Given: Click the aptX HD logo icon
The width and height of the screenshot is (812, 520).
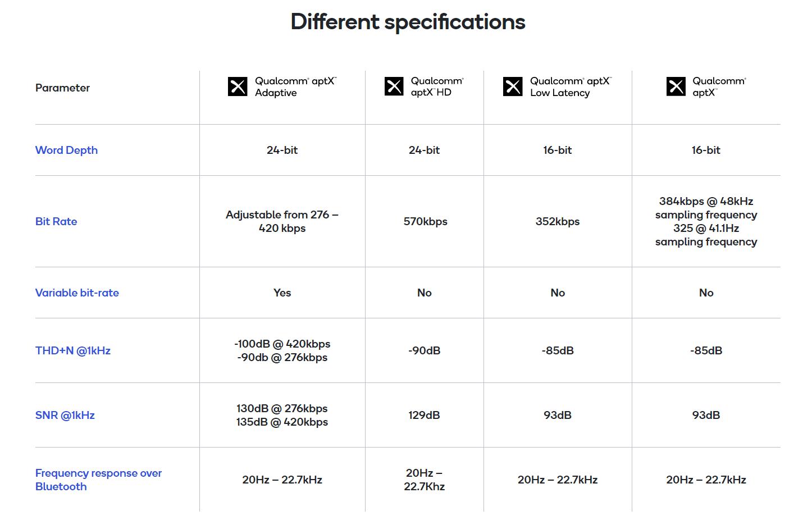Looking at the screenshot, I should 394,86.
